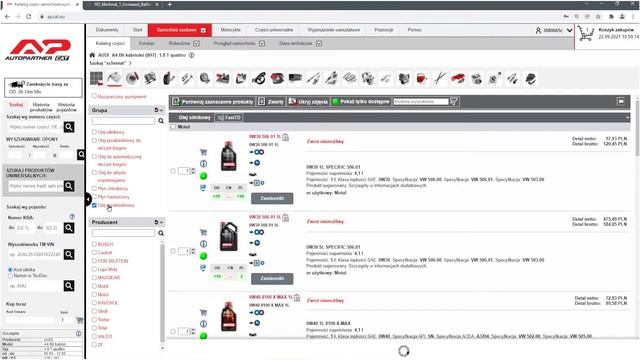Expand Samochód osobowy dropdown arrow

click(203, 30)
